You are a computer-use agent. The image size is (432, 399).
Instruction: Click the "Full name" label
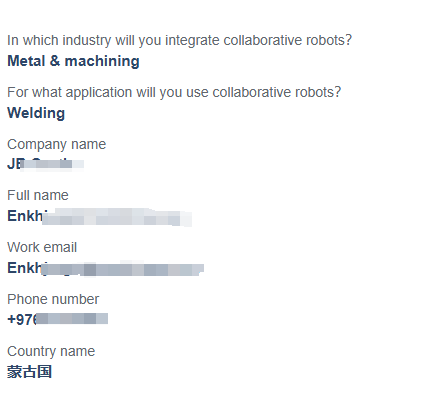38,195
